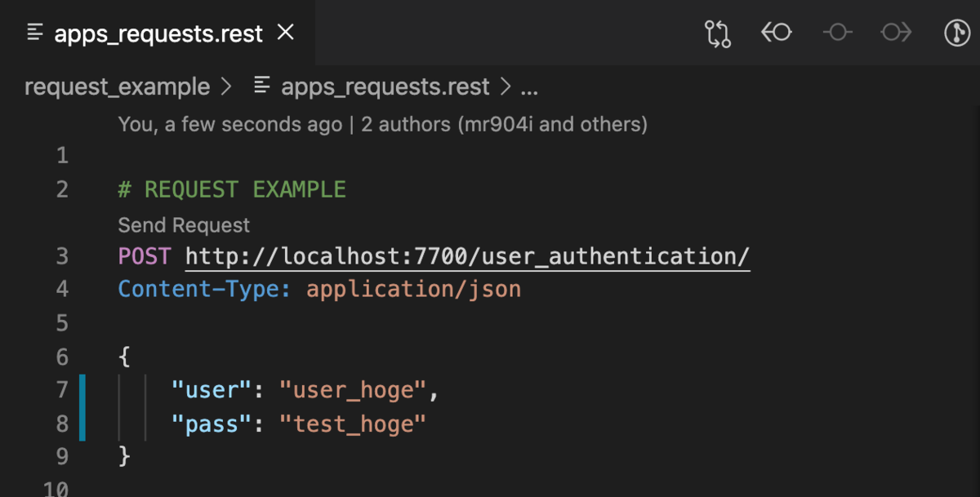Click the "pass" JSON key
The width and height of the screenshot is (980, 497).
(210, 424)
